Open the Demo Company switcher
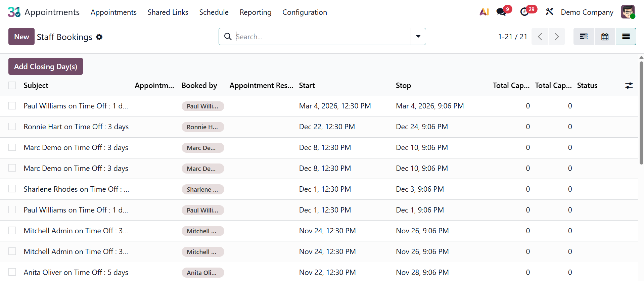This screenshot has width=644, height=281. click(x=587, y=12)
